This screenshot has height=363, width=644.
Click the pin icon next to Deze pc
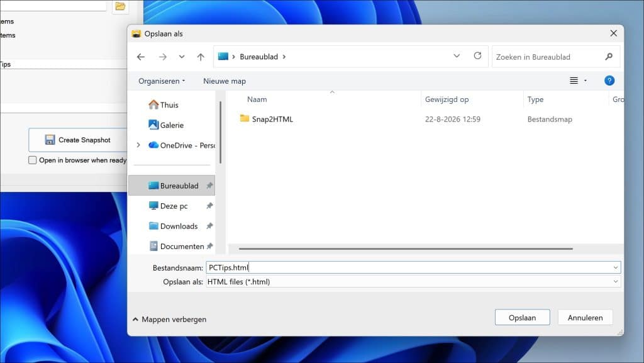(x=209, y=206)
